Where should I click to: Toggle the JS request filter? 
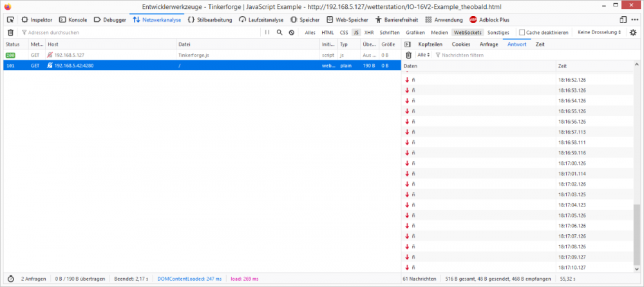(x=355, y=32)
